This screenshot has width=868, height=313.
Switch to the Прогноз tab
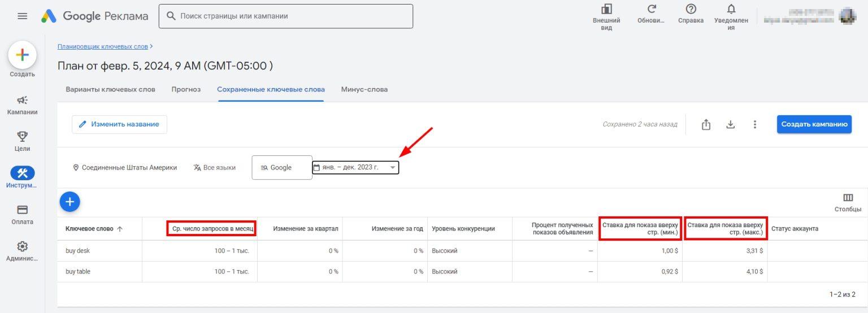coord(186,89)
